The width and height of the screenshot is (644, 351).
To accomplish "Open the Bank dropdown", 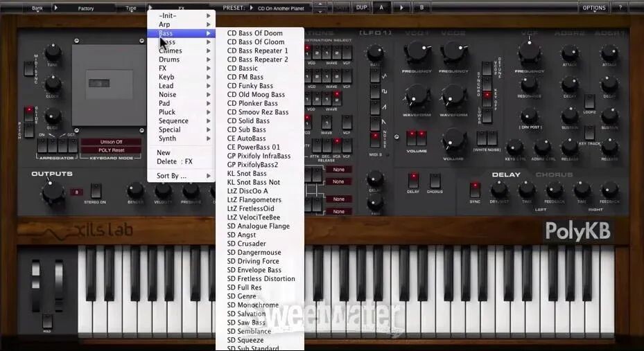I will click(x=37, y=8).
